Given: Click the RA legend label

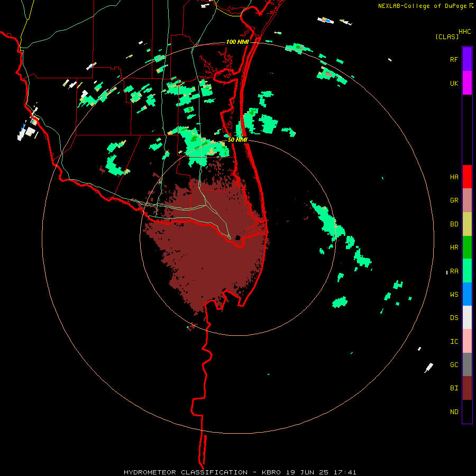Looking at the screenshot, I should [454, 271].
